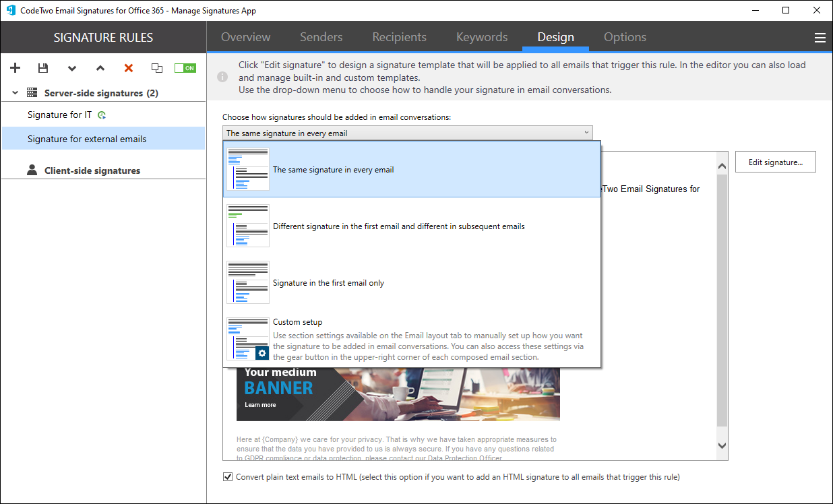Screen dimensions: 833x504
Task: Delete rule with the red X icon
Action: [129, 68]
